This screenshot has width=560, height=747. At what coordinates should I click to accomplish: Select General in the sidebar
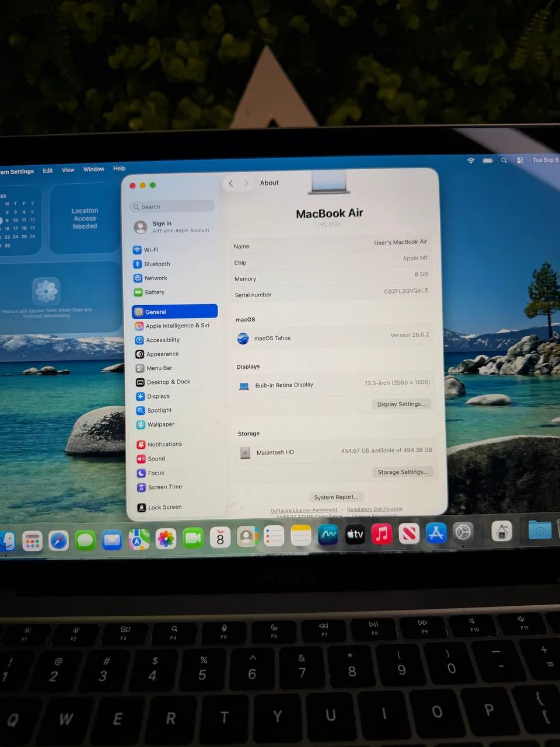click(174, 311)
